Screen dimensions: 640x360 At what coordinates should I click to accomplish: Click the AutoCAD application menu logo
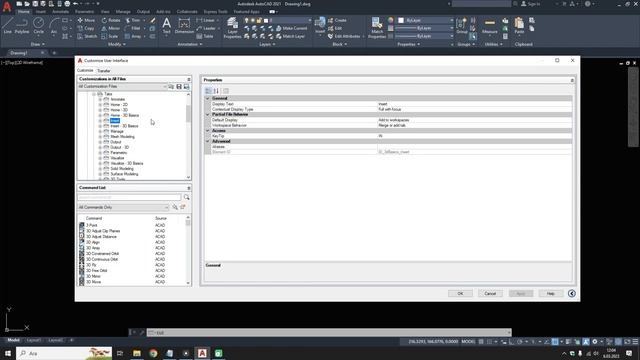coord(7,7)
